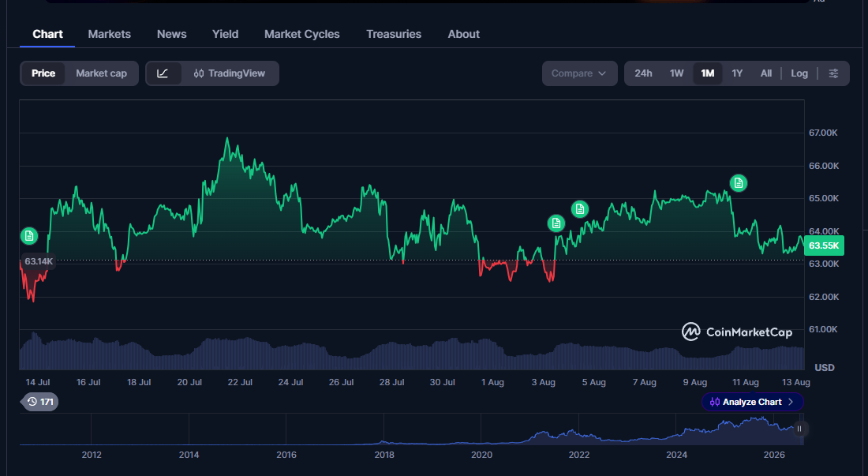The height and width of the screenshot is (476, 868).
Task: Open chart settings sliders icon
Action: [x=833, y=73]
